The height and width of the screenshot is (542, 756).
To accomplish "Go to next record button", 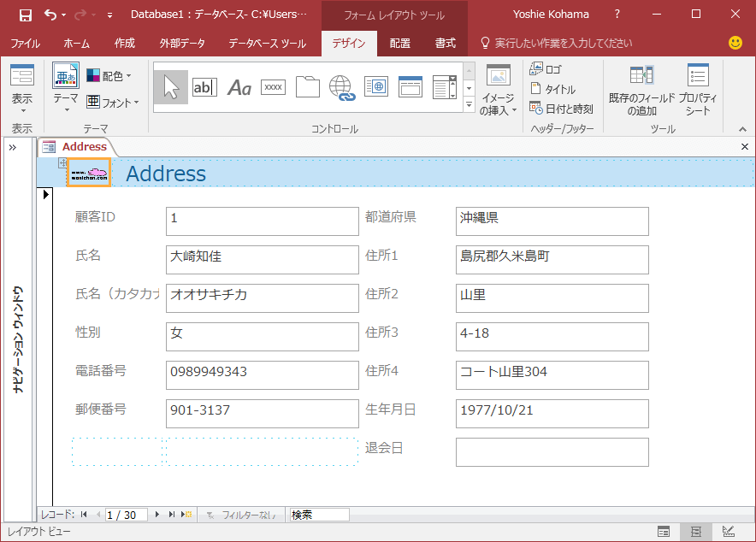I will point(157,515).
